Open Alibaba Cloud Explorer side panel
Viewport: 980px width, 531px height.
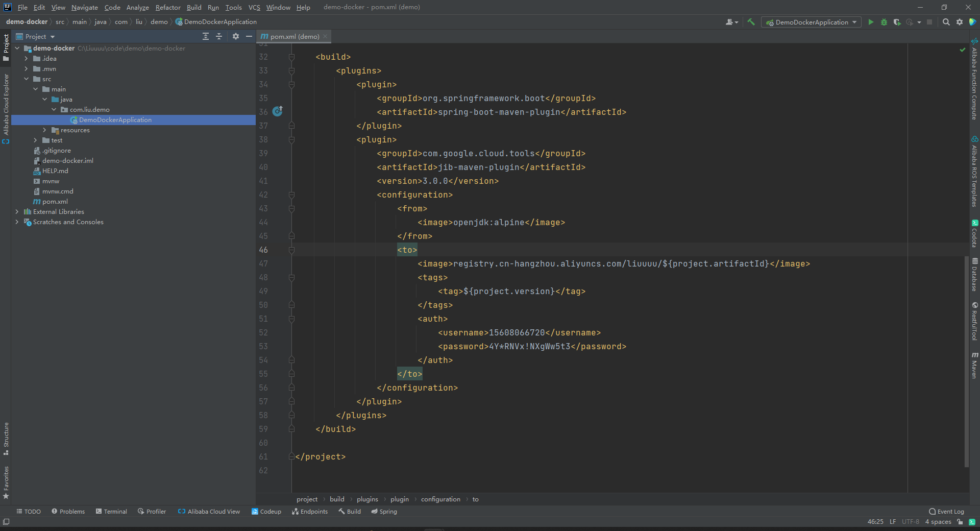coord(6,109)
